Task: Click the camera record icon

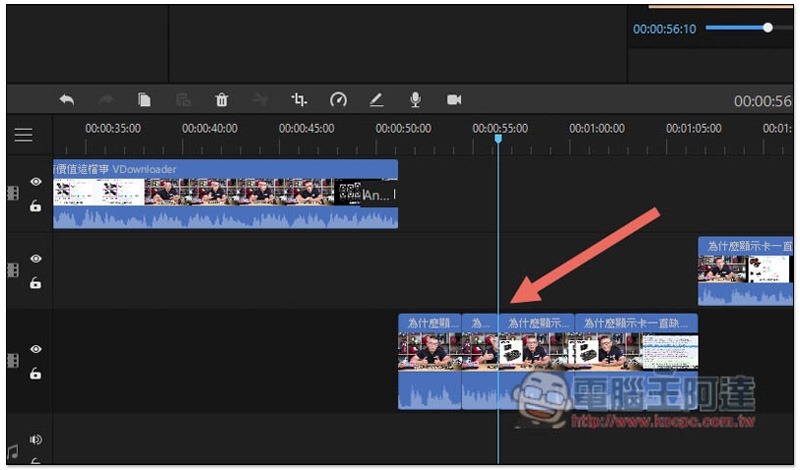Action: coord(454,100)
